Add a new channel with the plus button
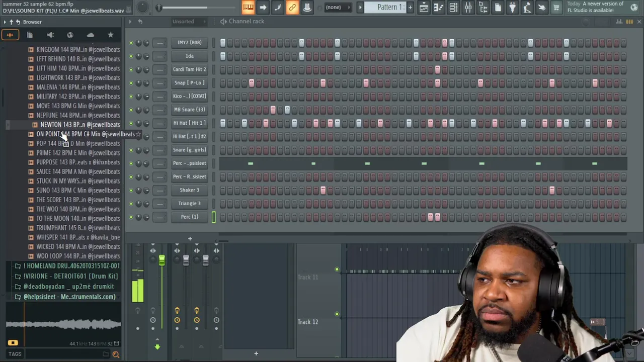 click(190, 239)
